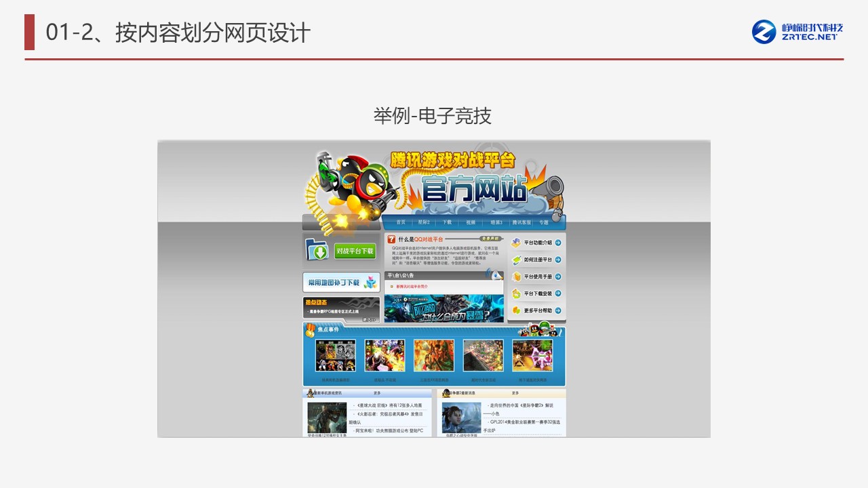Click the medal icon beside 焦点事件
This screenshot has height=488, width=868.
tap(311, 330)
